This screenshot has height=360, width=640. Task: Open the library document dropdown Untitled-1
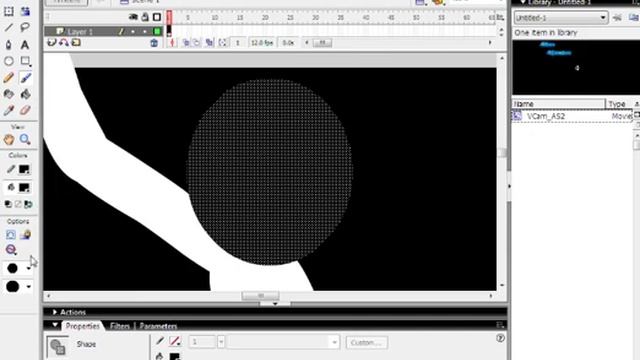coord(561,18)
